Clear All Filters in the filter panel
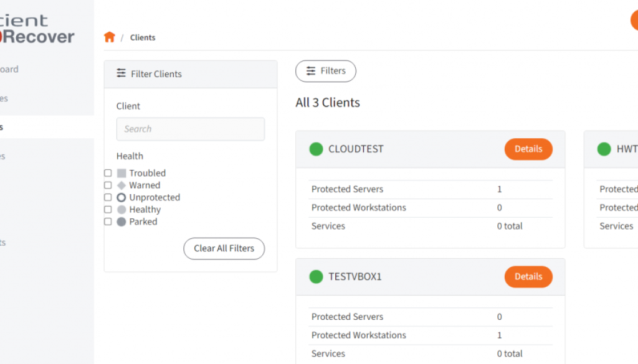Screen dimensions: 638x364 (224, 249)
